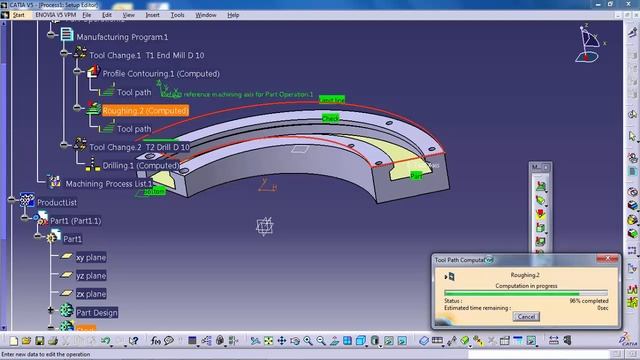Click the isometric view cube icon
Image resolution: width=640 pixels, height=360 pixels.
(360, 340)
